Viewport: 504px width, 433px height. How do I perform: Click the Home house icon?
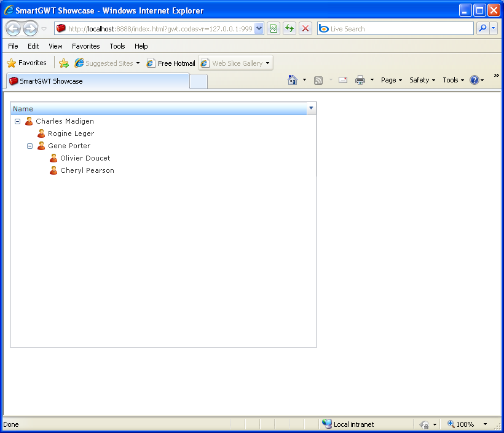click(292, 80)
